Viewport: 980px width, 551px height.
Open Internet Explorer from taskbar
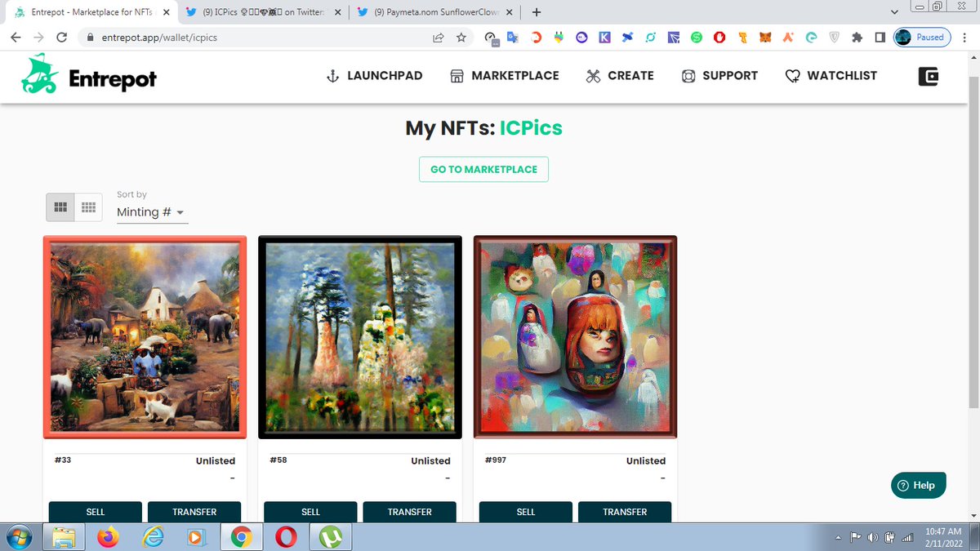point(153,536)
